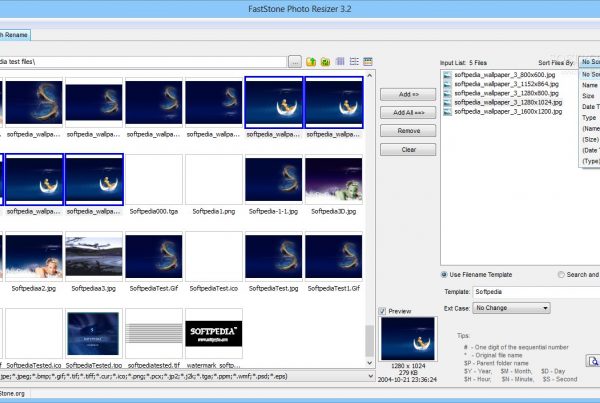Open the FastStone.org link in status bar
Image resolution: width=600 pixels, height=403 pixels.
12,393
